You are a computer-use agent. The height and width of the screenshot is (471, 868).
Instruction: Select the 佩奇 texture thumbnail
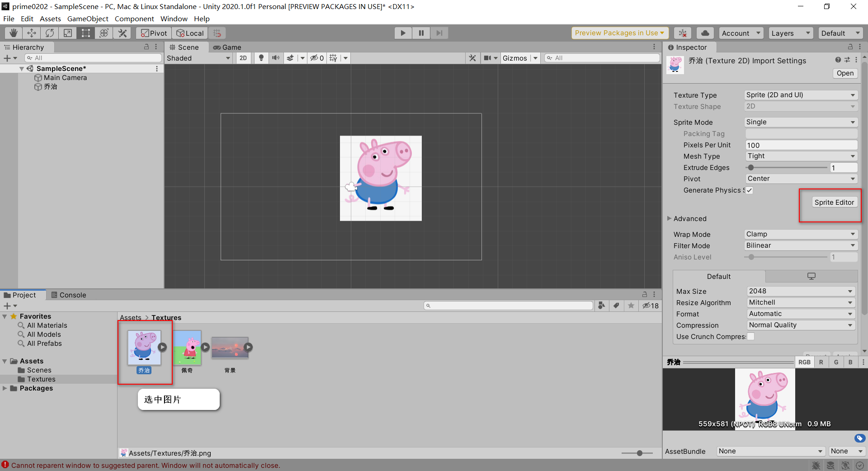point(187,348)
